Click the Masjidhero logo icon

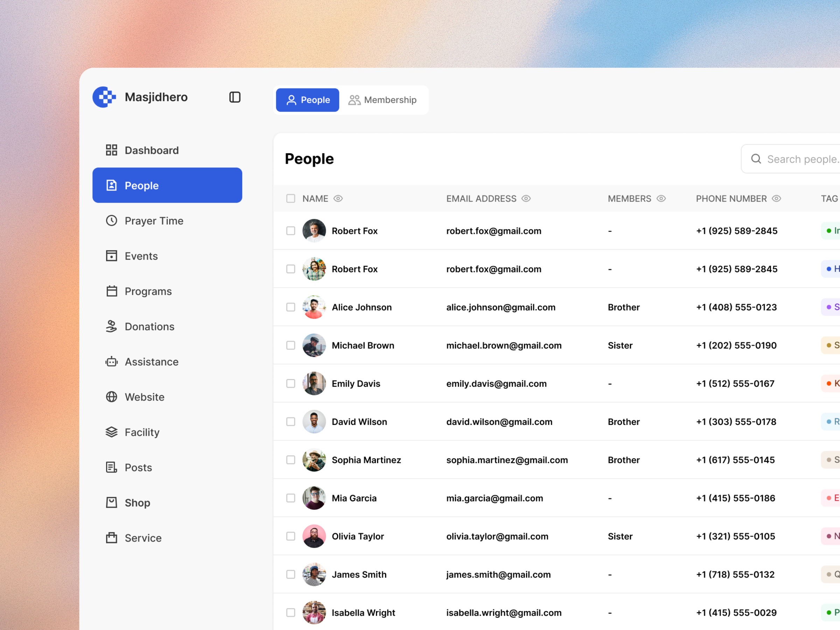coord(104,97)
